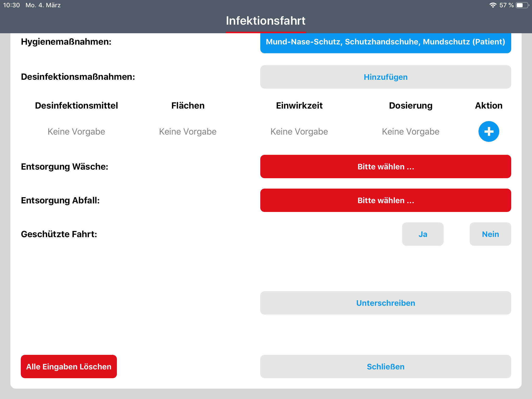Tap the Aktion column header
The height and width of the screenshot is (399, 532).
tap(489, 105)
